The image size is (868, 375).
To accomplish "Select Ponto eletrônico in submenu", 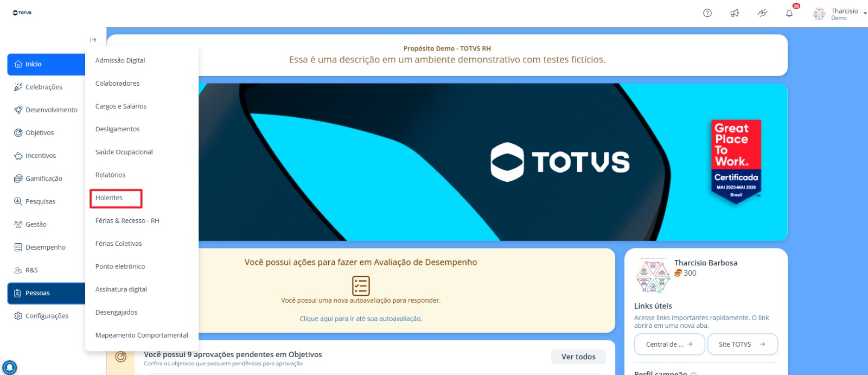I will (x=120, y=266).
